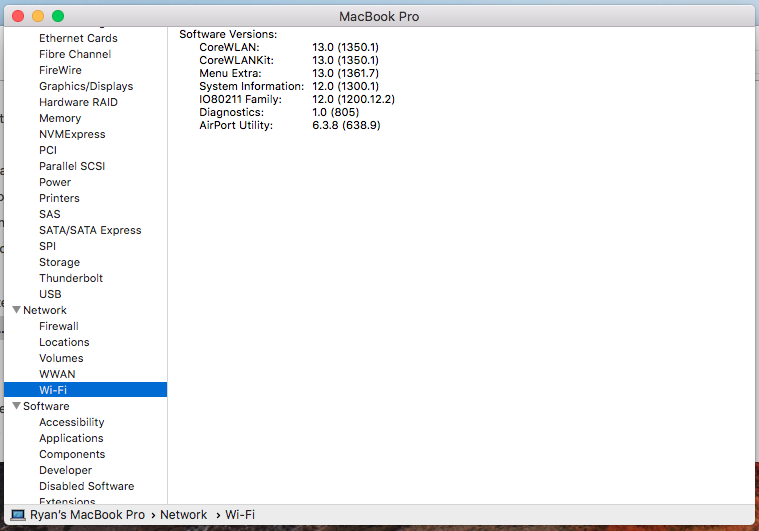View Storage information

pyautogui.click(x=60, y=262)
